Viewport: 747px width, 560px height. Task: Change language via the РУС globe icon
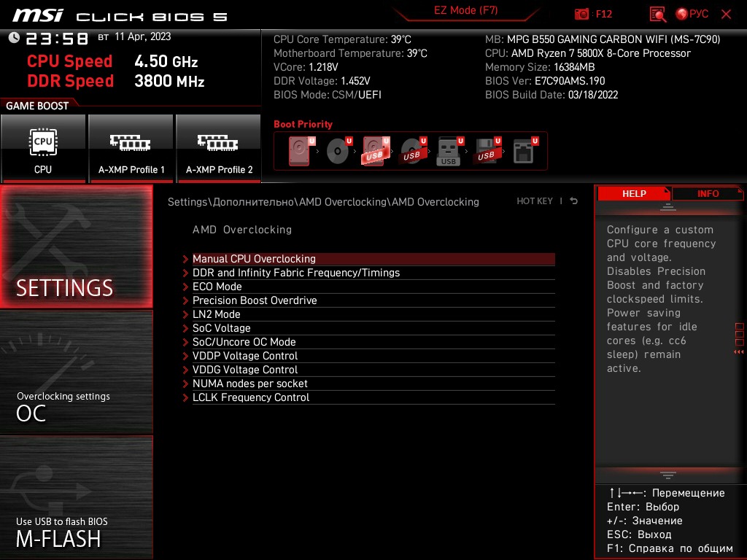pos(692,14)
